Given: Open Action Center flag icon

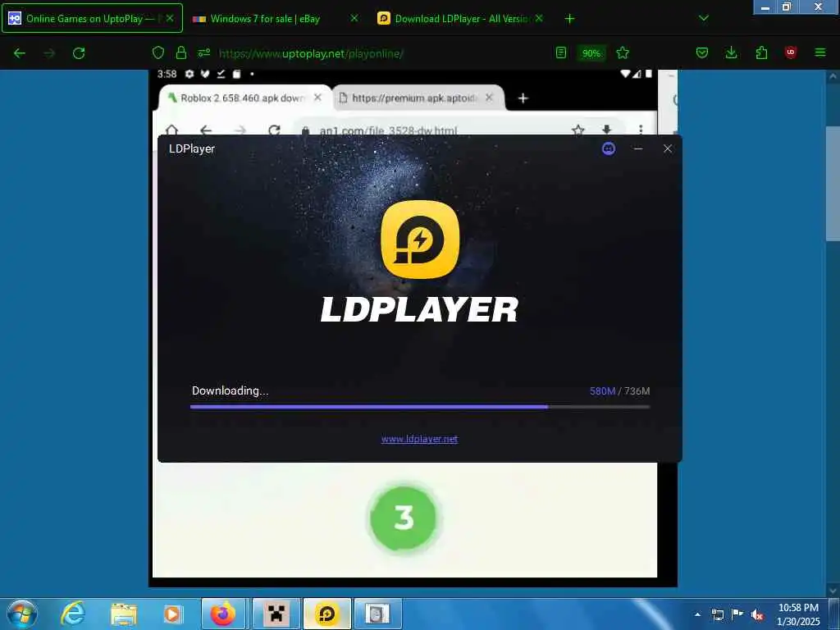Looking at the screenshot, I should click(x=737, y=614).
